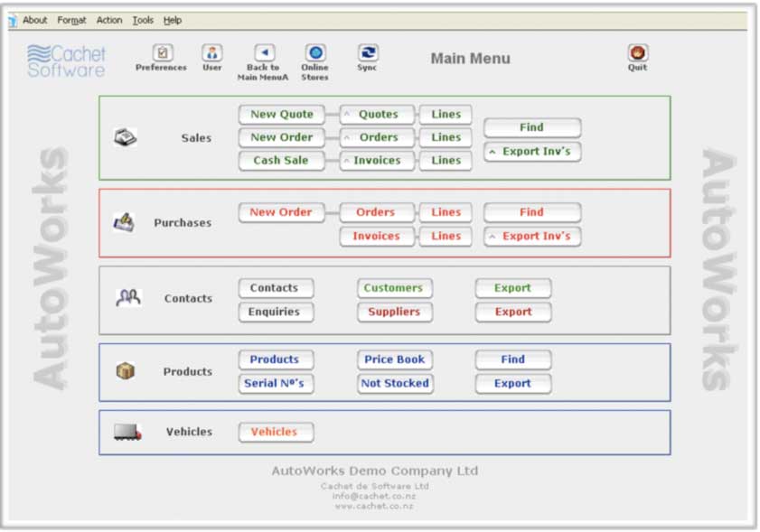This screenshot has width=760, height=532.
Task: Open the Tools menu
Action: tap(143, 21)
